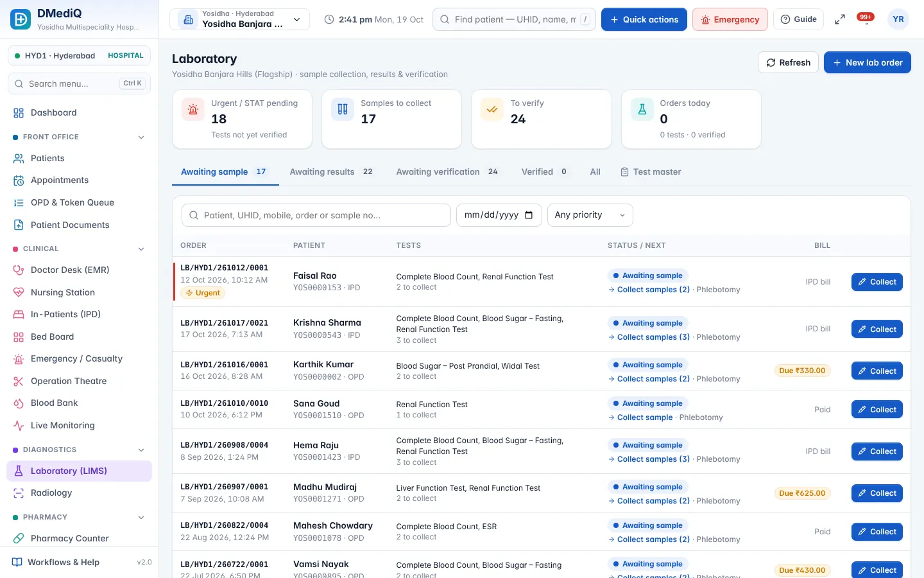
Task: Open the Verified tab
Action: tap(544, 171)
